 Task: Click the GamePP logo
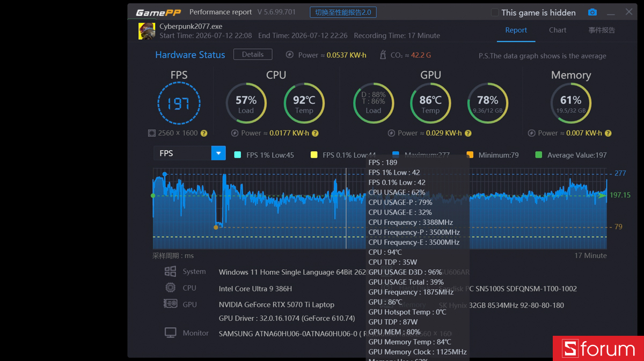click(x=158, y=12)
